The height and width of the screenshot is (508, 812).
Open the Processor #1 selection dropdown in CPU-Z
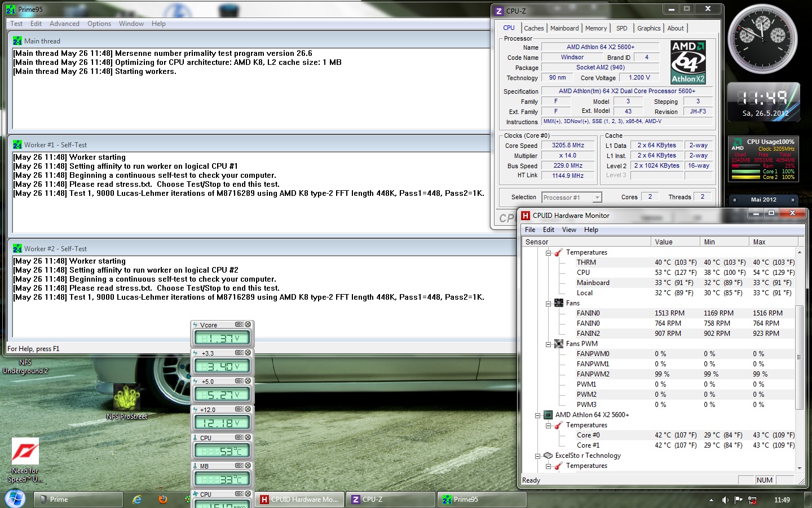[597, 198]
